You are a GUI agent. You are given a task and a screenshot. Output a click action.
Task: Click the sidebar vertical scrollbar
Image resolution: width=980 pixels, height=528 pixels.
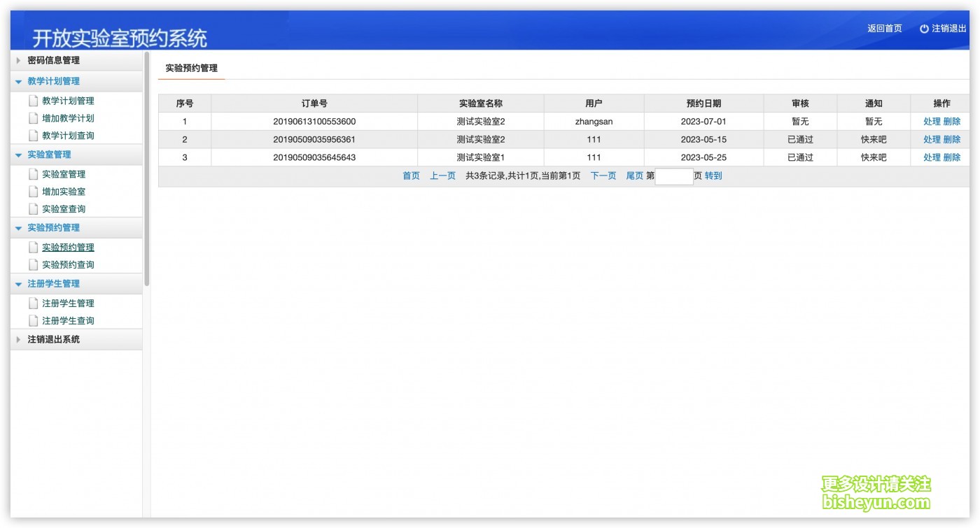(x=146, y=168)
